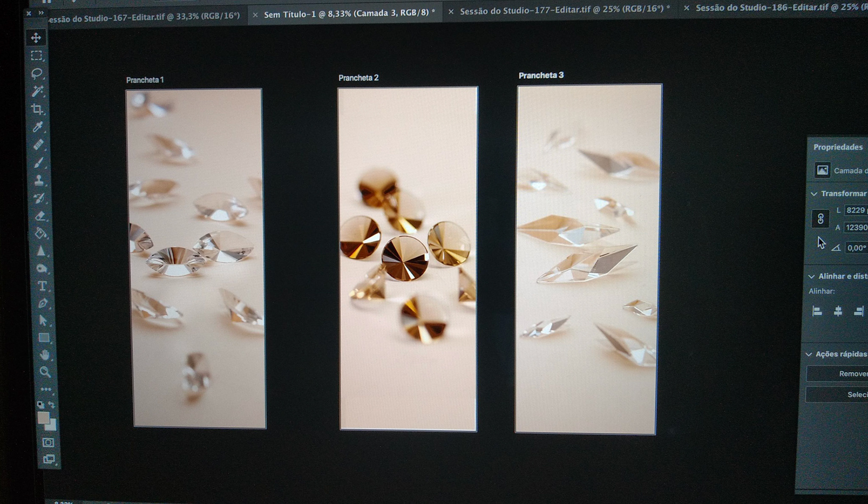Switch to Sessão do Studio-177-Editar.tif tab
The width and height of the screenshot is (868, 504).
[561, 10]
